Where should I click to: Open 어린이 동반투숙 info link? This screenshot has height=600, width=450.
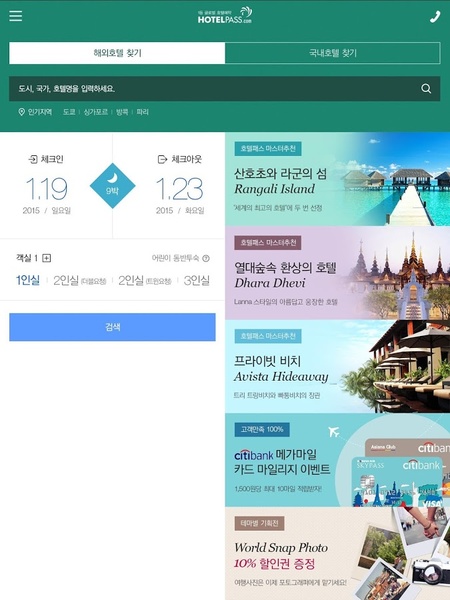coord(175,258)
